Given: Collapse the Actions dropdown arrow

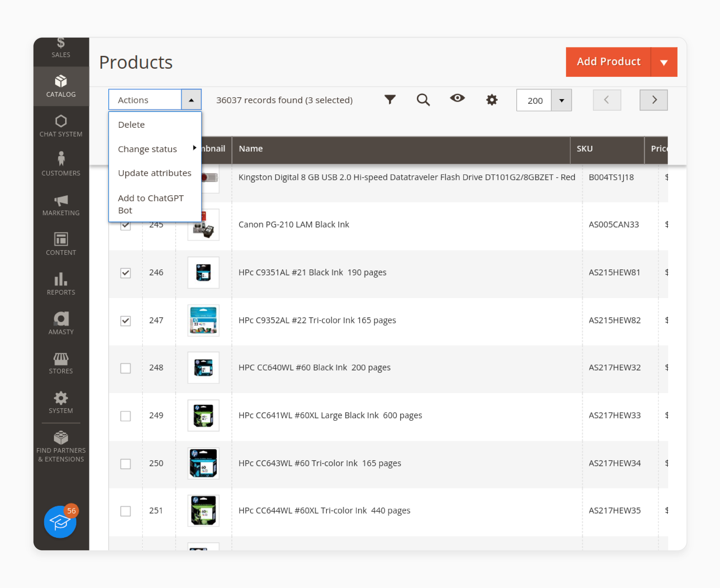Looking at the screenshot, I should click(191, 100).
